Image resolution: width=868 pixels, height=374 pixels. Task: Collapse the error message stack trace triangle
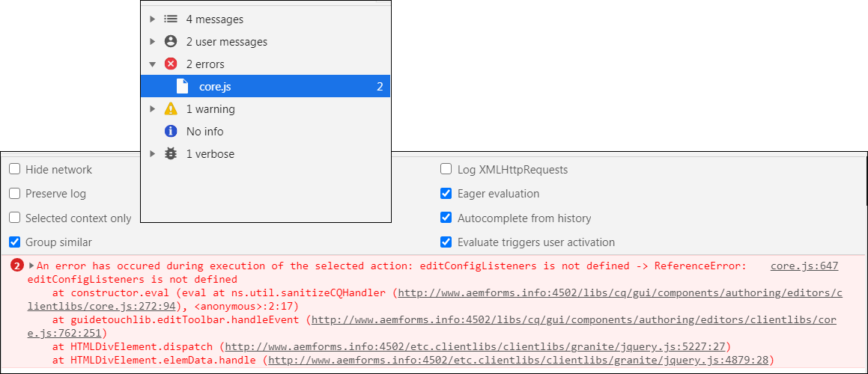31,266
